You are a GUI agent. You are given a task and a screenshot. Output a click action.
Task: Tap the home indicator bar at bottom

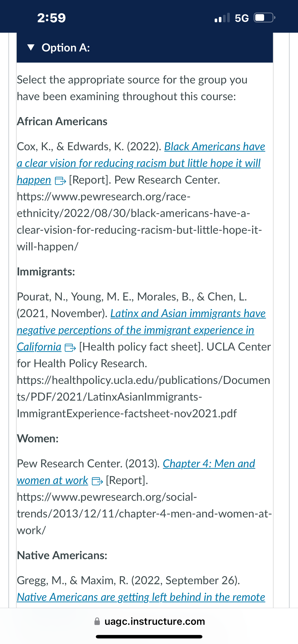click(149, 637)
